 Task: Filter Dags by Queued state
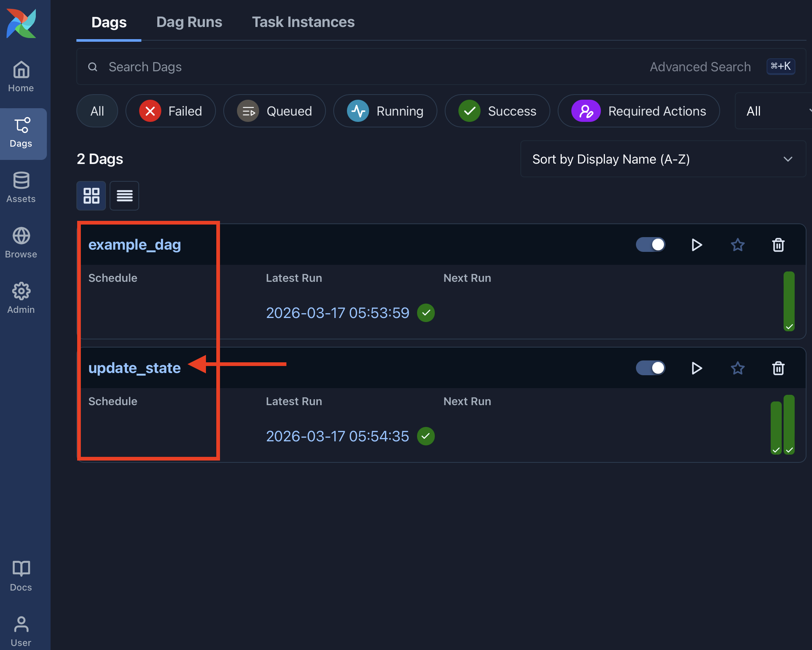point(275,111)
